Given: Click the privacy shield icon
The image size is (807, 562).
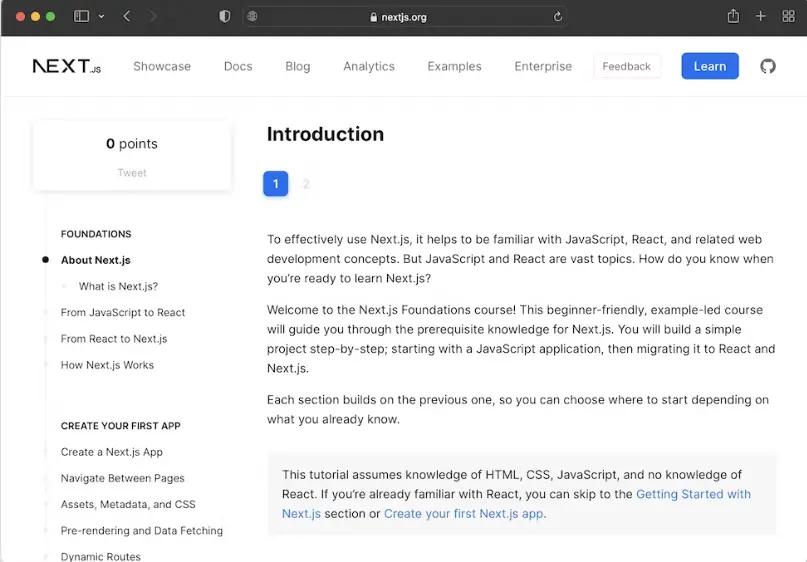Looking at the screenshot, I should tap(224, 16).
